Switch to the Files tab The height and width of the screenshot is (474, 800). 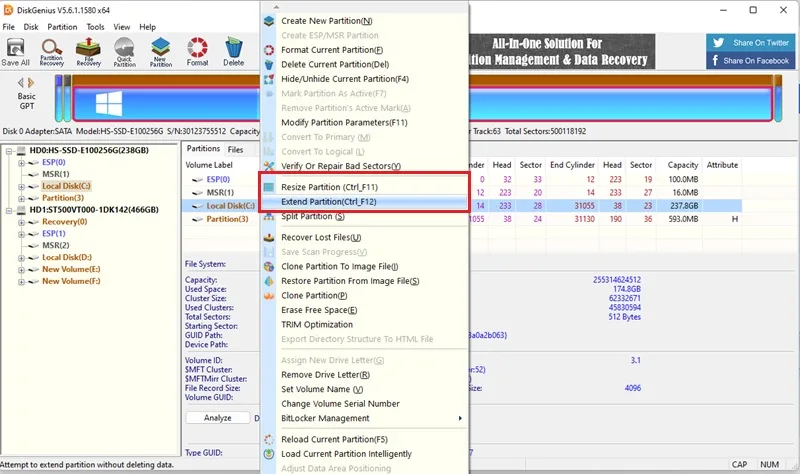(x=235, y=149)
